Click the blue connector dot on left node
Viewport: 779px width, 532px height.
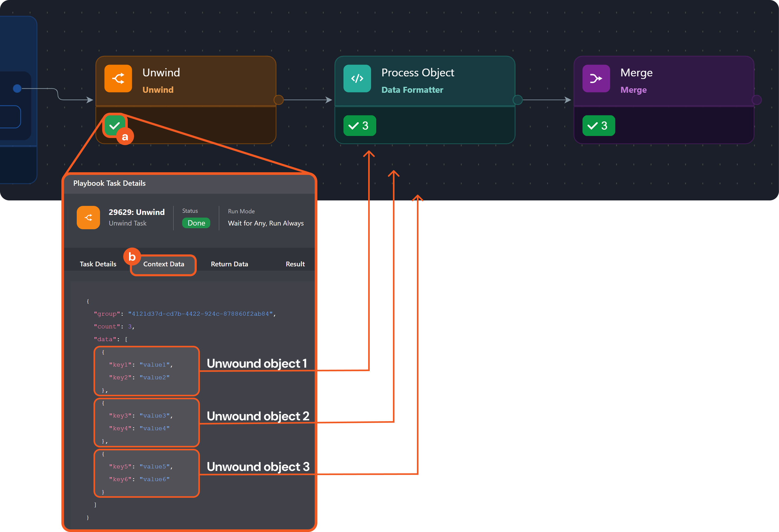[x=17, y=88]
